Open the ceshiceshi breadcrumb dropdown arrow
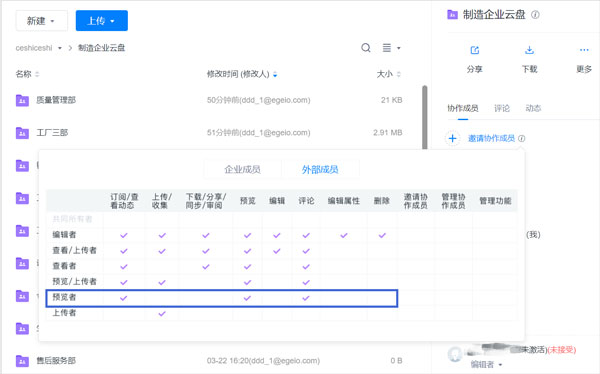This screenshot has width=600, height=374. point(60,48)
